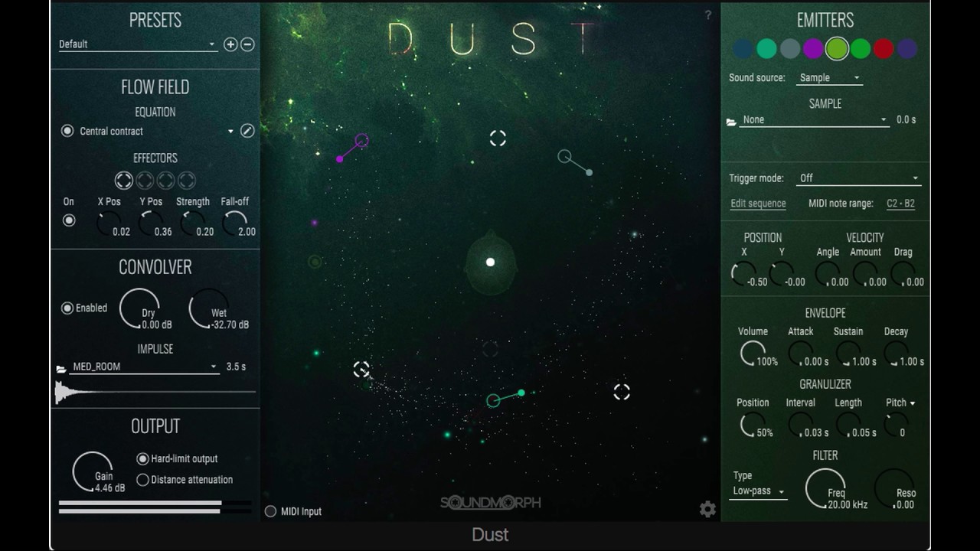
Task: Click the output level meter bars
Action: pyautogui.click(x=155, y=507)
